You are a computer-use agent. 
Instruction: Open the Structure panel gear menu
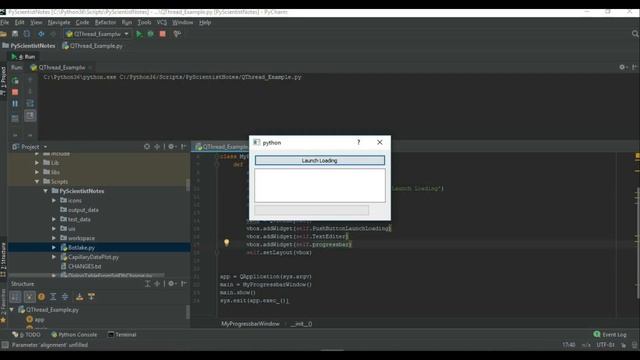pyautogui.click(x=172, y=283)
